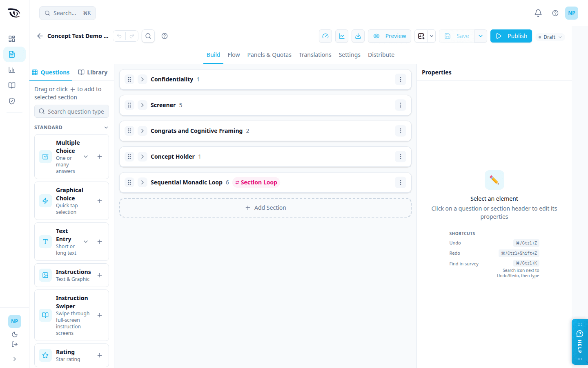Open the Draft status dropdown
Image resolution: width=588 pixels, height=368 pixels.
pos(550,37)
